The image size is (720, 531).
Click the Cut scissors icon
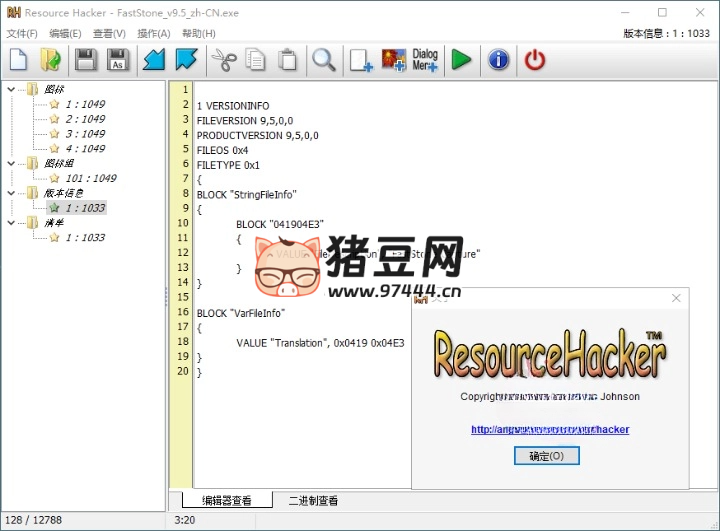click(224, 60)
